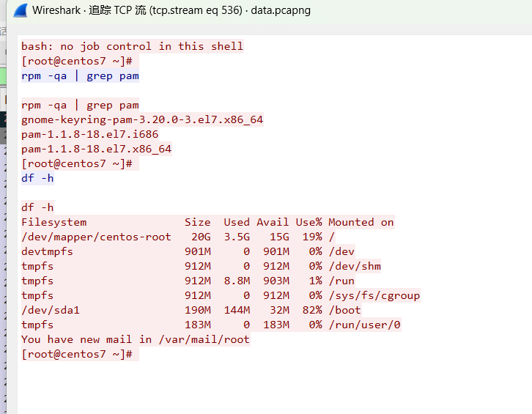Click the Wireshark shark fin icon
Screen dimensions: 532x414
point(21,10)
